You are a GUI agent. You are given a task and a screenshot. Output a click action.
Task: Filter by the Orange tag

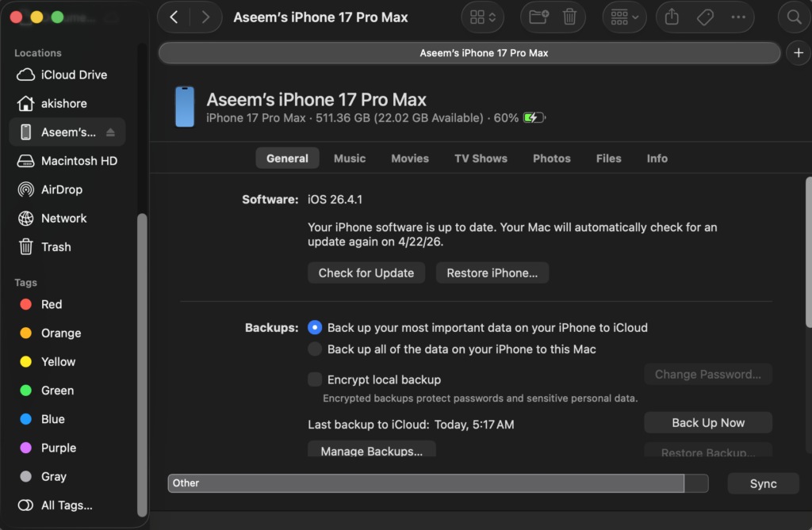pyautogui.click(x=67, y=334)
